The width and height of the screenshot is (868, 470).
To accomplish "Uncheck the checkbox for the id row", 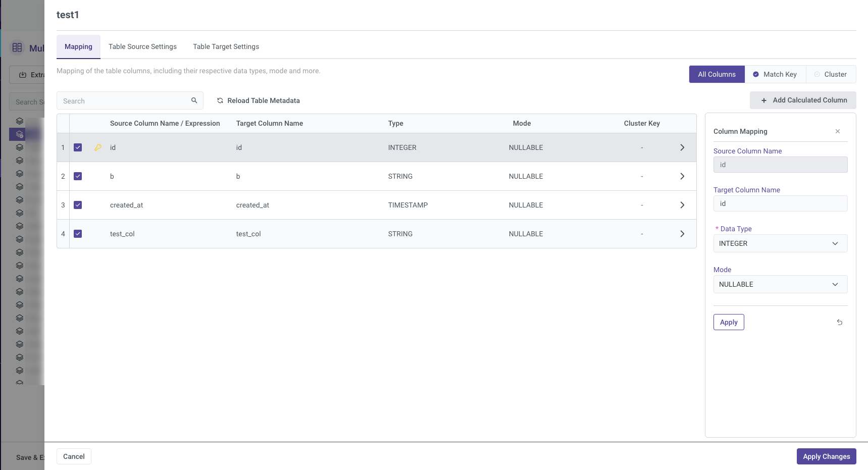I will (78, 147).
